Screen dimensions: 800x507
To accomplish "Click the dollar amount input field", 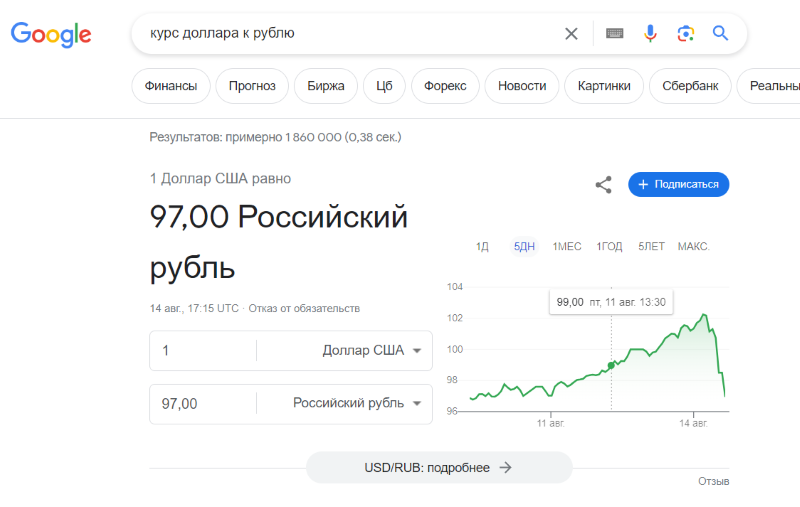I will coord(203,350).
